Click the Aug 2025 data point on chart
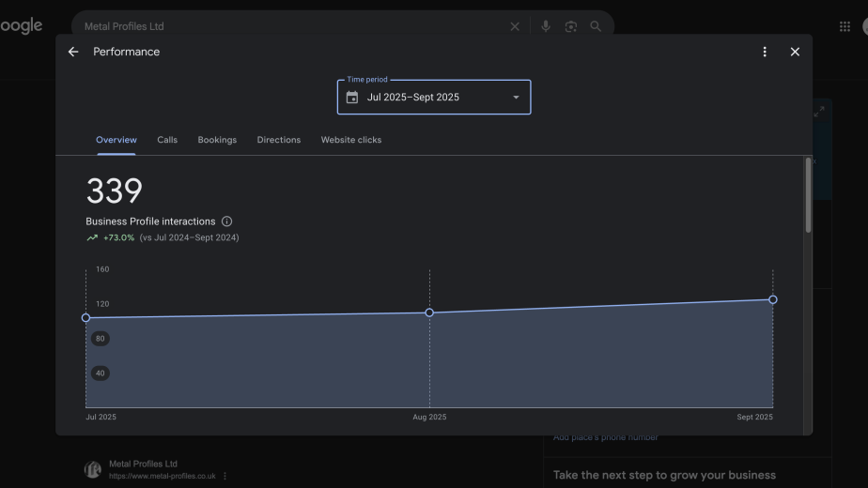Image resolution: width=868 pixels, height=488 pixels. coord(429,313)
